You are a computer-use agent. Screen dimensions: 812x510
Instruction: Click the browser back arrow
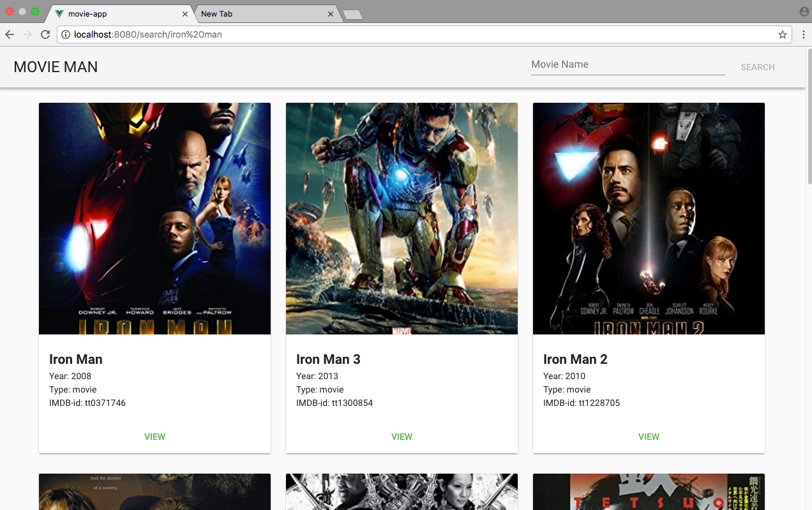(10, 34)
